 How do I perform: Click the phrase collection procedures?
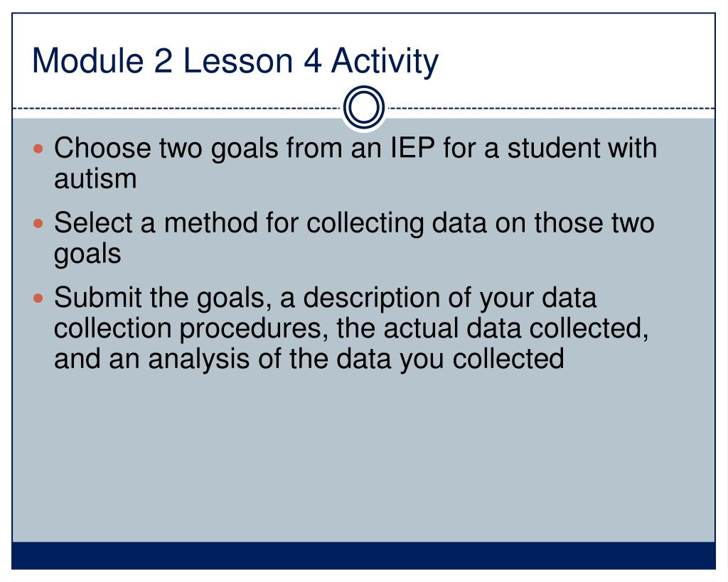click(188, 328)
